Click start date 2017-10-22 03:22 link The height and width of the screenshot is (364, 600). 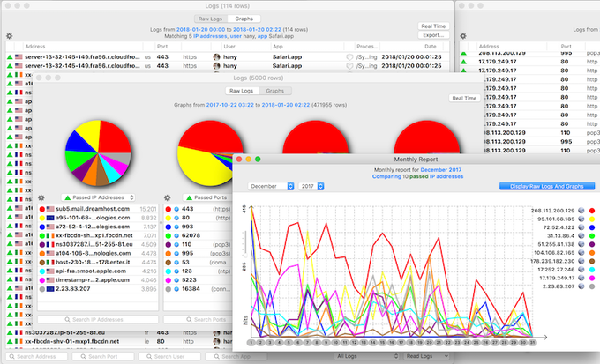point(229,105)
